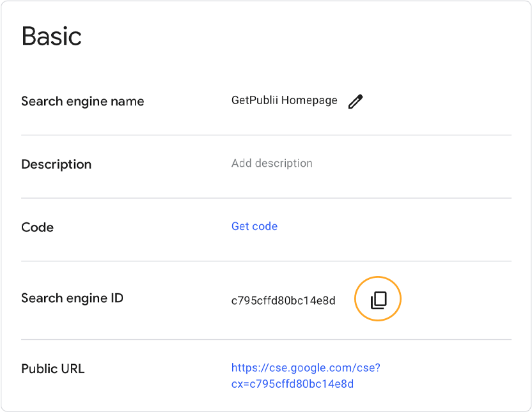This screenshot has height=414, width=532.
Task: Click the blue "Get code" text in the Code row
Action: point(254,226)
